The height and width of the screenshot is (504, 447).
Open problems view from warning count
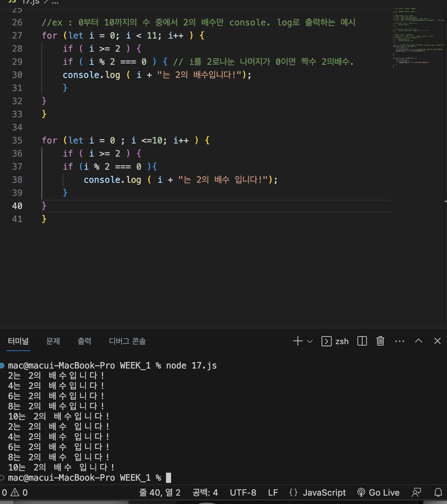tap(15, 493)
